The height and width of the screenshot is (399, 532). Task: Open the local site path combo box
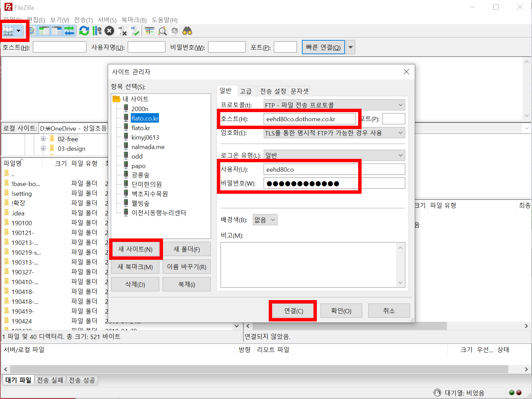(74, 128)
